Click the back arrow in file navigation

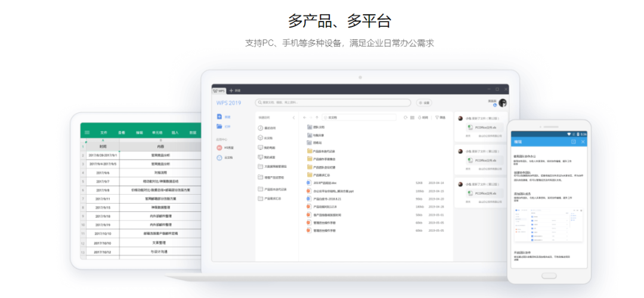pyautogui.click(x=304, y=118)
